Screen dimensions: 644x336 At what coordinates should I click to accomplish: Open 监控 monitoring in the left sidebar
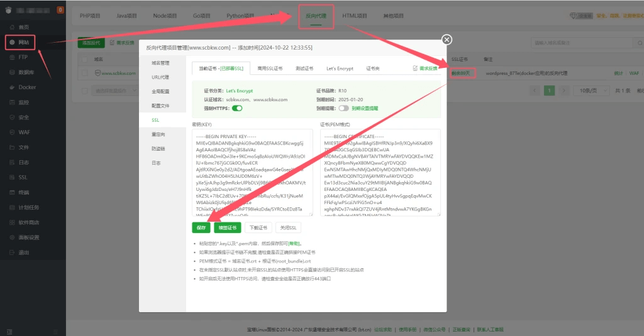point(24,102)
